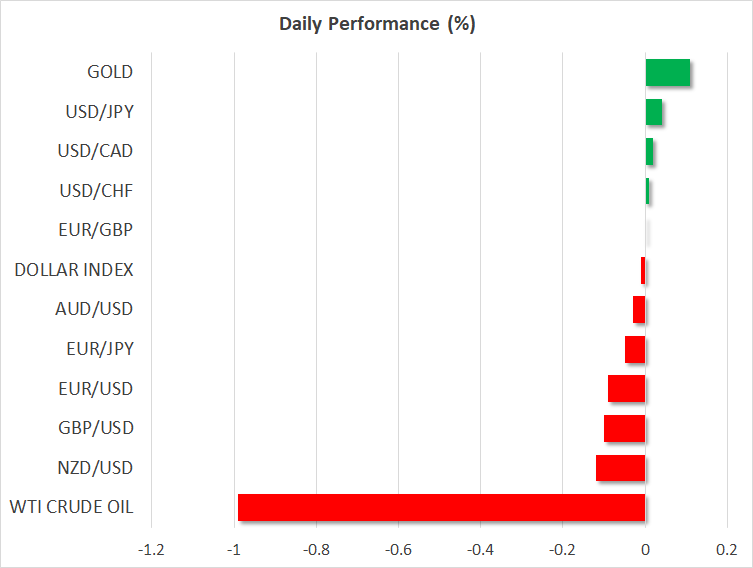Select the red EUR/USD bar
This screenshot has height=568, width=753.
pos(626,389)
